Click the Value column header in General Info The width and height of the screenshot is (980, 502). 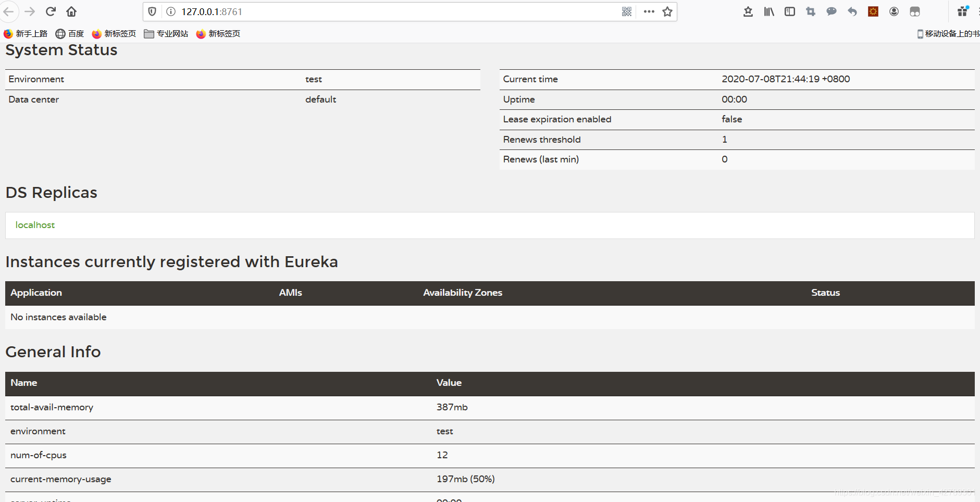click(449, 383)
